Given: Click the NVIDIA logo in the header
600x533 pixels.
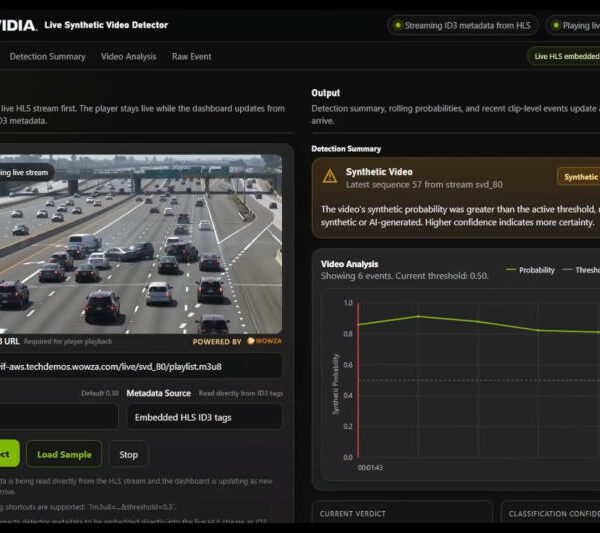Looking at the screenshot, I should pyautogui.click(x=18, y=26).
